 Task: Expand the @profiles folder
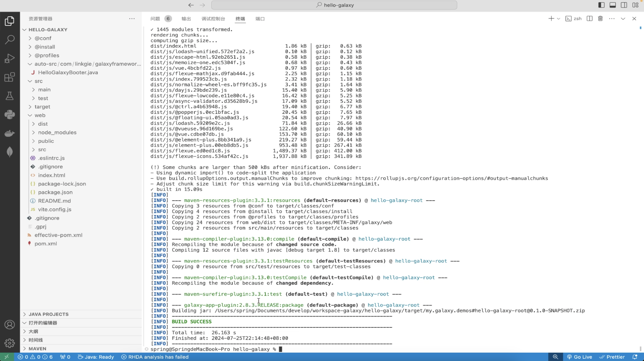(x=81, y=55)
